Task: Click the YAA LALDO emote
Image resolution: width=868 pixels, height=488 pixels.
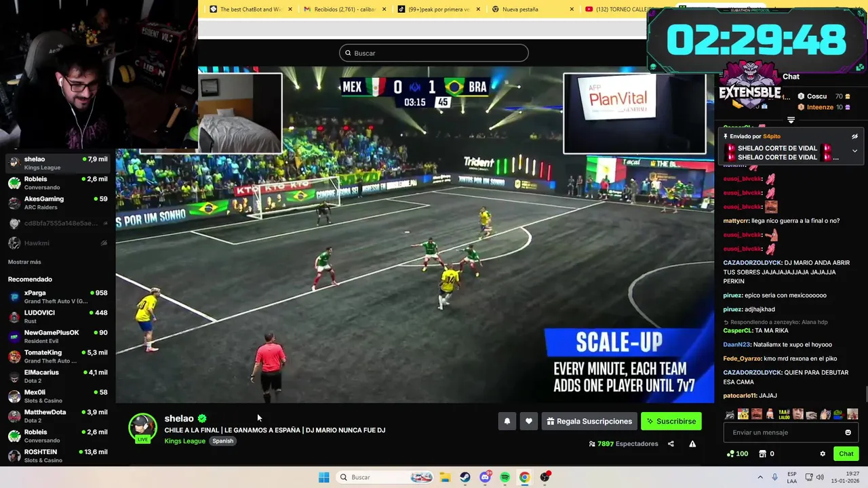Action: coord(784,414)
